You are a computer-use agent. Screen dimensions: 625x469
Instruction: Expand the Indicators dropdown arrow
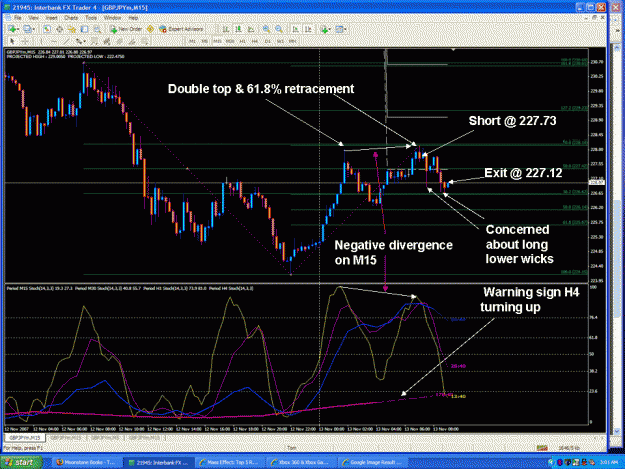tap(330, 29)
